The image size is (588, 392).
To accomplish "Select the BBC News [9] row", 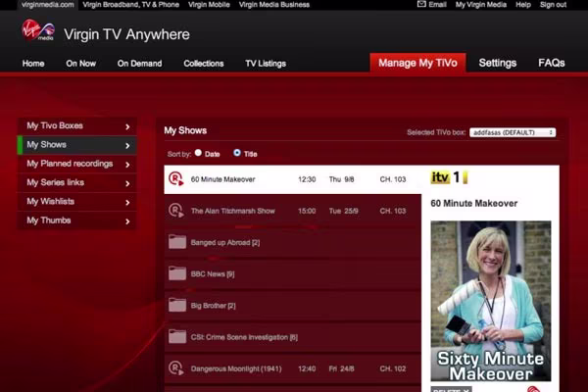I will tap(292, 273).
